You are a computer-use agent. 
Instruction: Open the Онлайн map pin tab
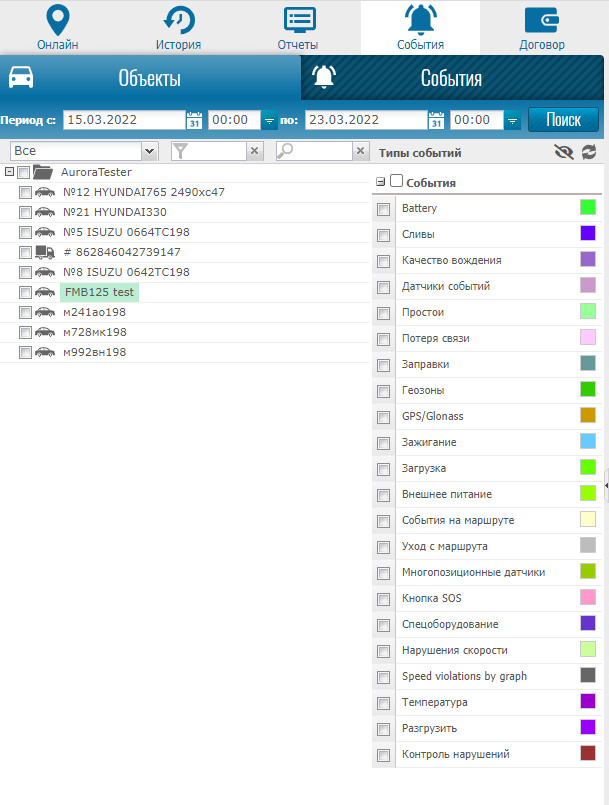pyautogui.click(x=58, y=28)
